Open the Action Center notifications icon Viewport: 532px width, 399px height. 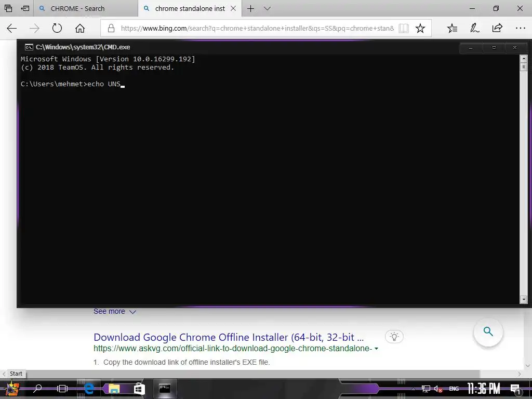point(515,389)
